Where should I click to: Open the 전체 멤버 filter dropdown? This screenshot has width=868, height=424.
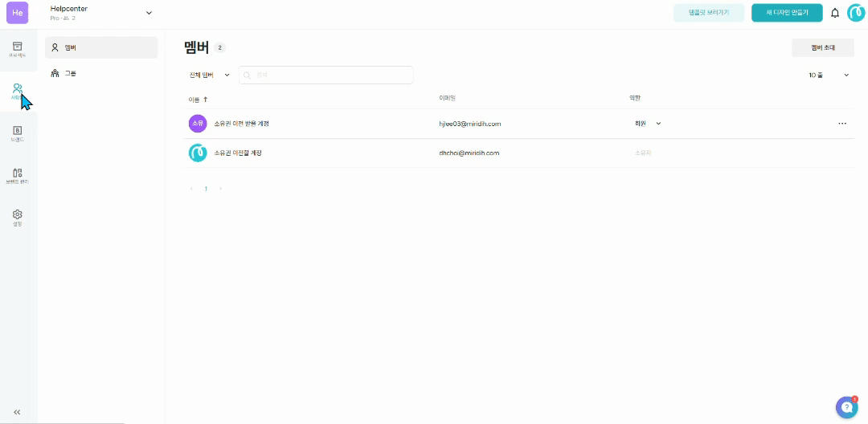click(209, 75)
